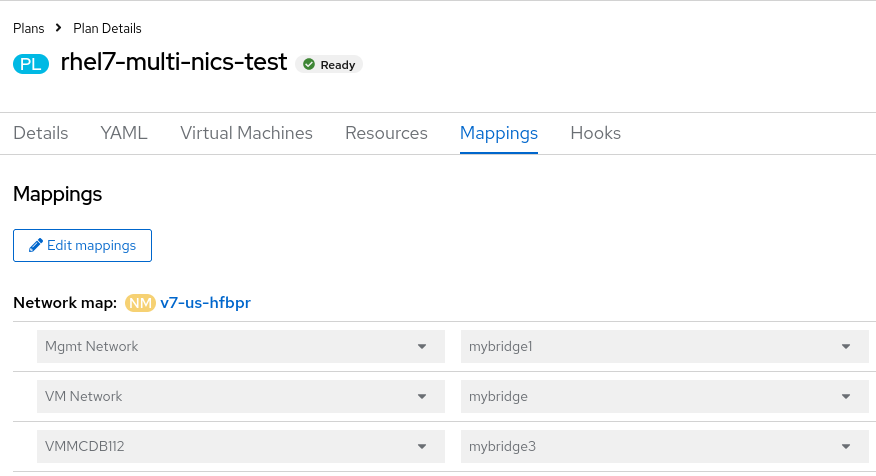Image resolution: width=876 pixels, height=476 pixels.
Task: Go to the Virtual Machines tab
Action: [246, 133]
